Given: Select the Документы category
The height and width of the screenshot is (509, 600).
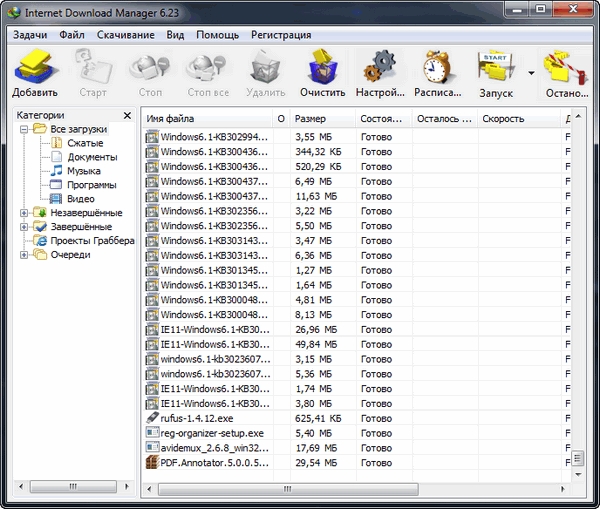Looking at the screenshot, I should coord(92,157).
